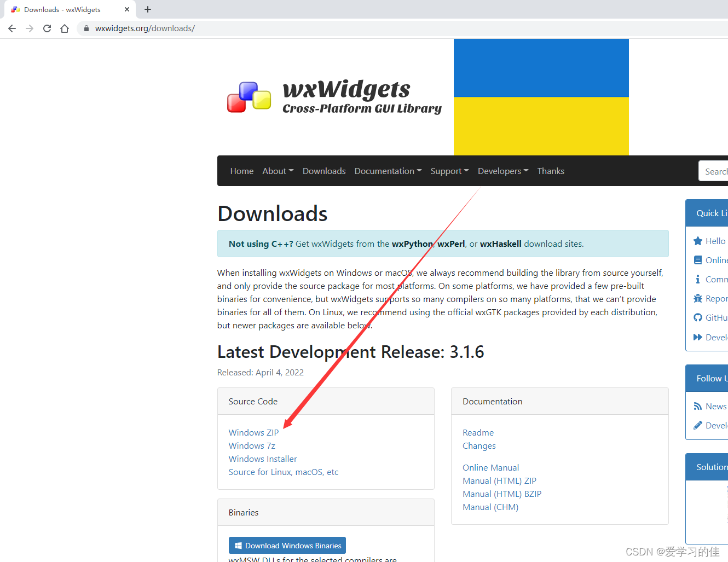
Task: Open the Hello quick link
Action: tap(715, 241)
